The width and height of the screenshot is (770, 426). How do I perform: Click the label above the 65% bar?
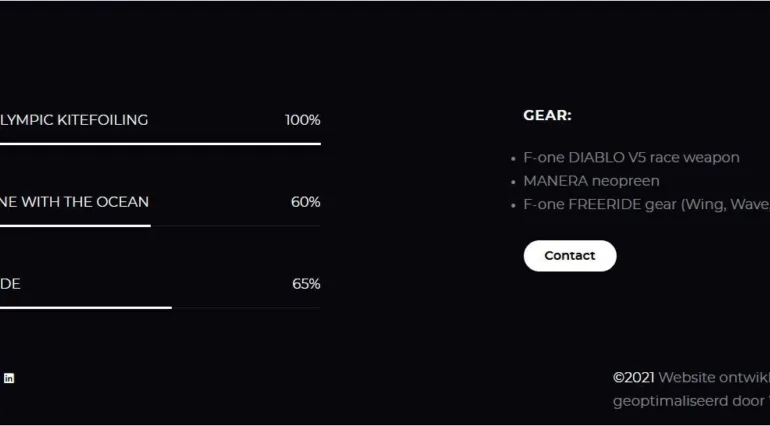point(10,284)
